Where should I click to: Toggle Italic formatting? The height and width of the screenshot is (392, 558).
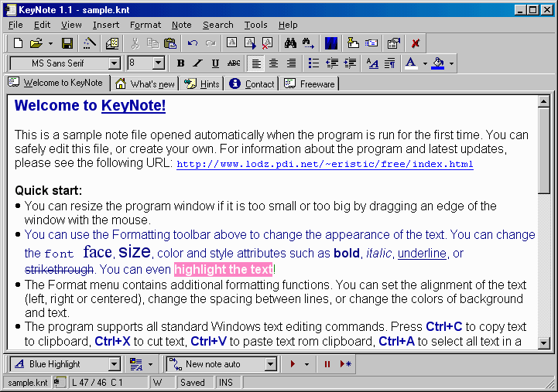[197, 63]
